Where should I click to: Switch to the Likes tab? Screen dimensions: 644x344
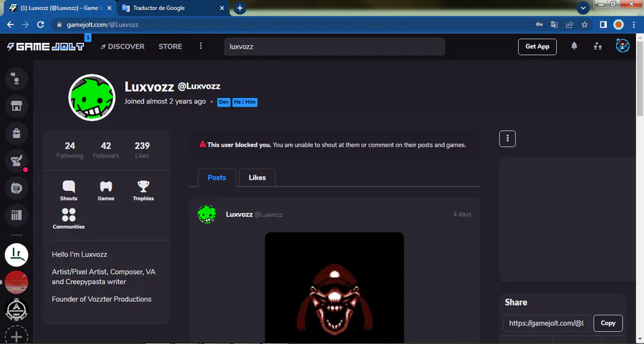[257, 177]
